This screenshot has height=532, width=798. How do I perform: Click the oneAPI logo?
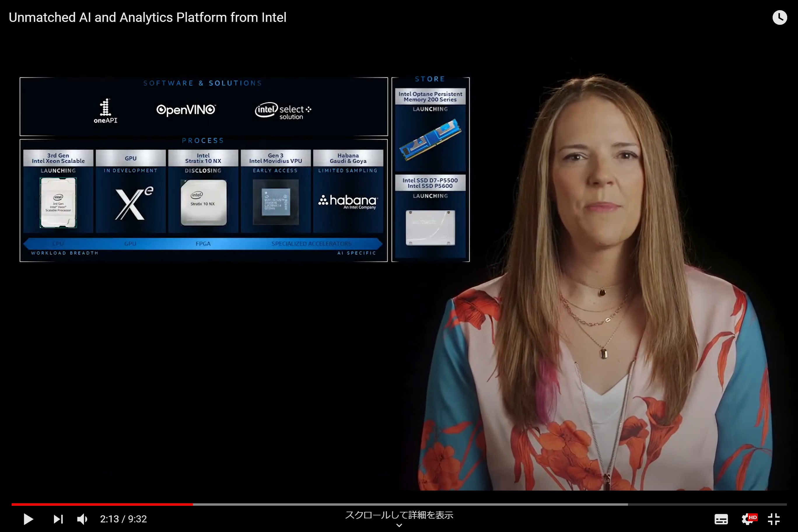[106, 111]
